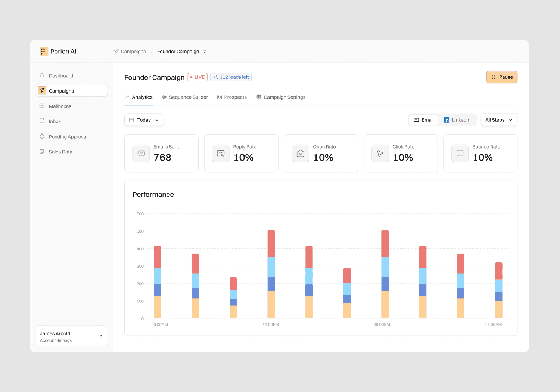
Task: Expand the All Steps dropdown
Action: click(x=499, y=119)
